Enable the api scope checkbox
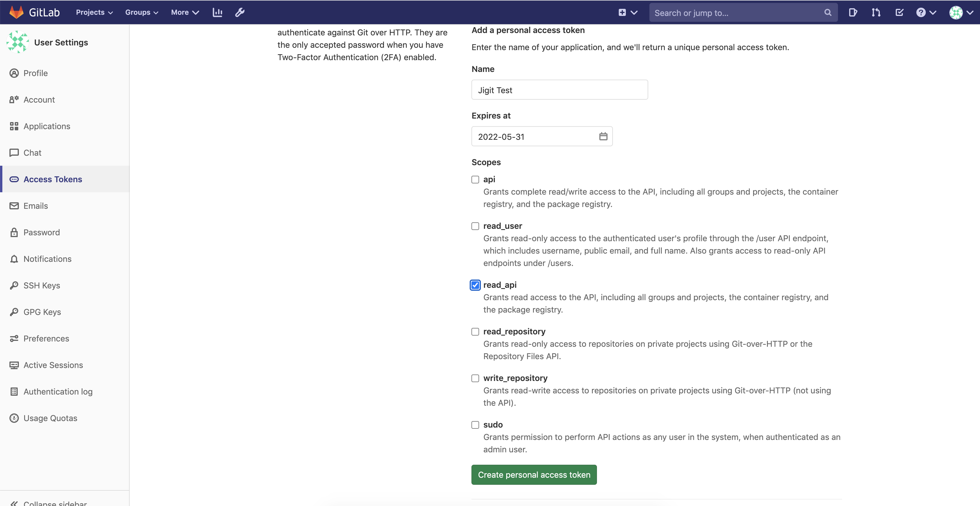Image resolution: width=980 pixels, height=506 pixels. coord(475,179)
